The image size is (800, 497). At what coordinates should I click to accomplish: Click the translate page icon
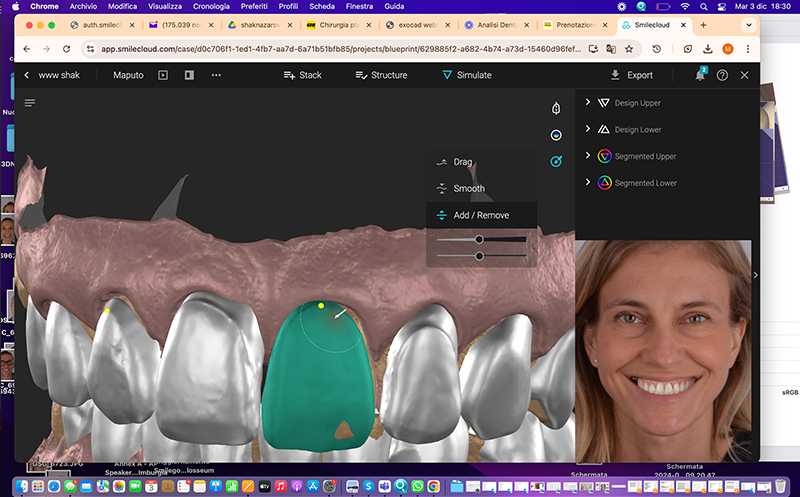(611, 49)
